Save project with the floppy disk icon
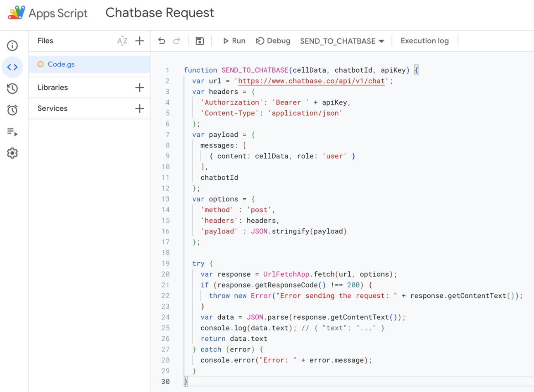This screenshot has height=392, width=534. click(x=200, y=41)
